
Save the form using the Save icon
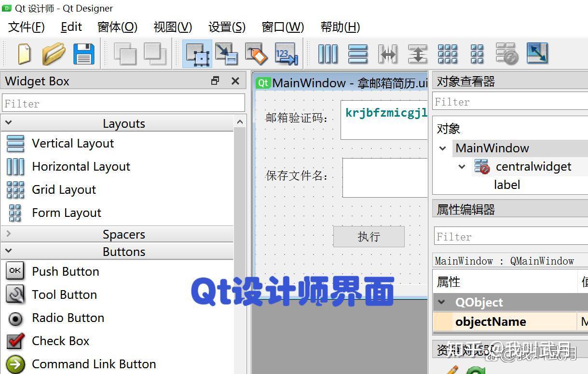pos(83,54)
